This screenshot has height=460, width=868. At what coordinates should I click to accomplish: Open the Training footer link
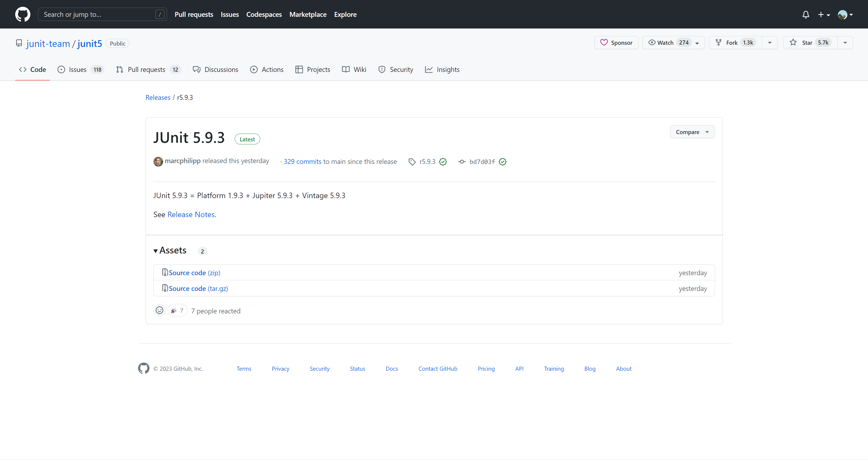(554, 369)
